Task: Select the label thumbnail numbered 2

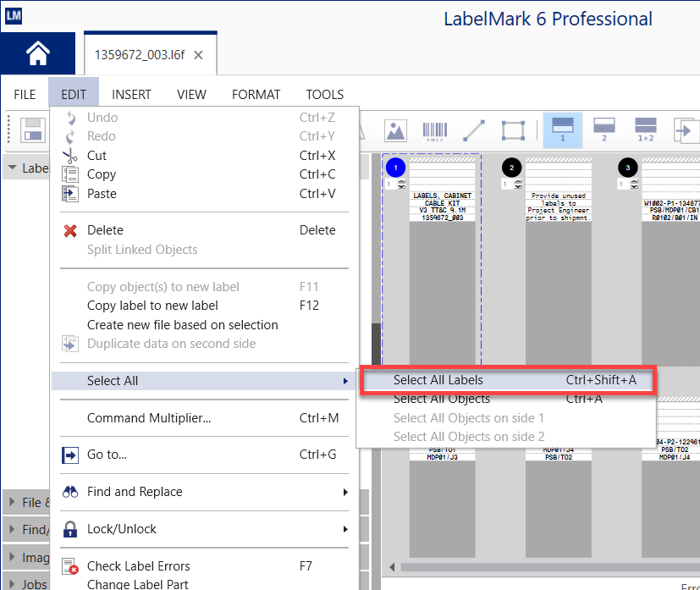Action: point(511,168)
